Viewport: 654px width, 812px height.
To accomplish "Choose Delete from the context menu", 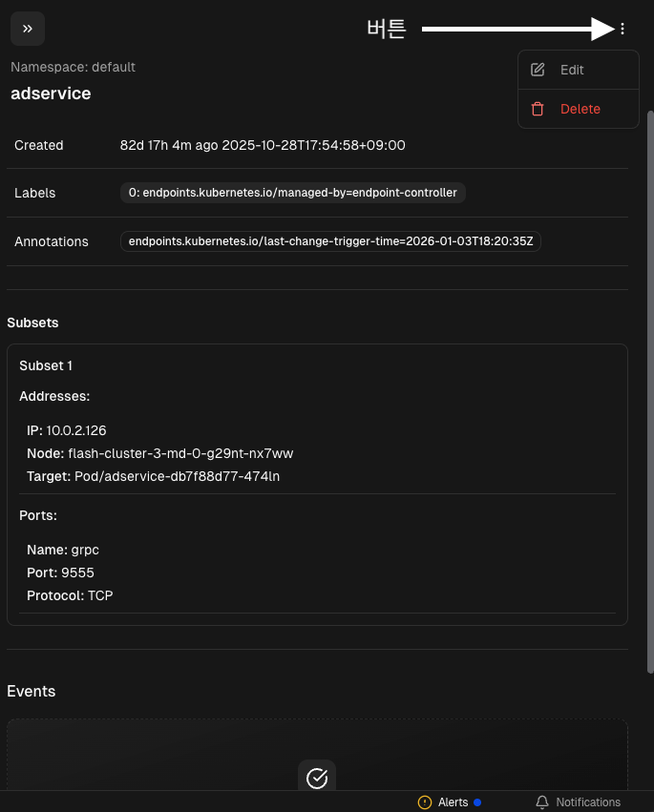I will point(580,109).
